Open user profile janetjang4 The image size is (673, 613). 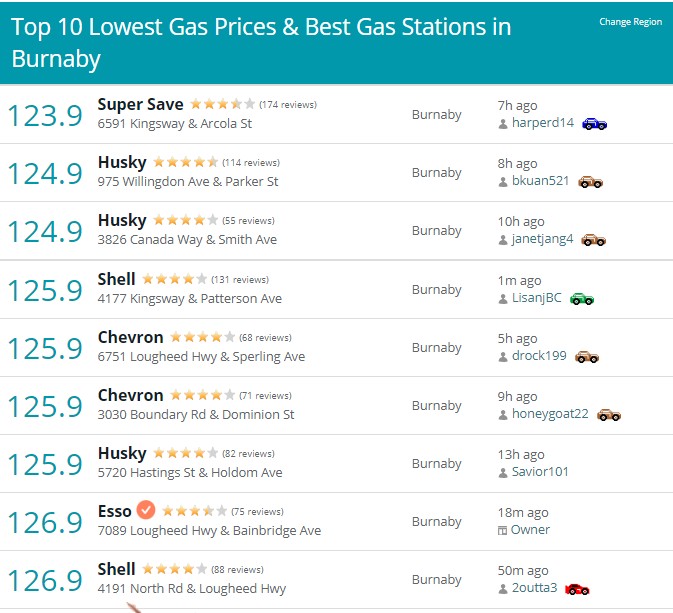[542, 239]
